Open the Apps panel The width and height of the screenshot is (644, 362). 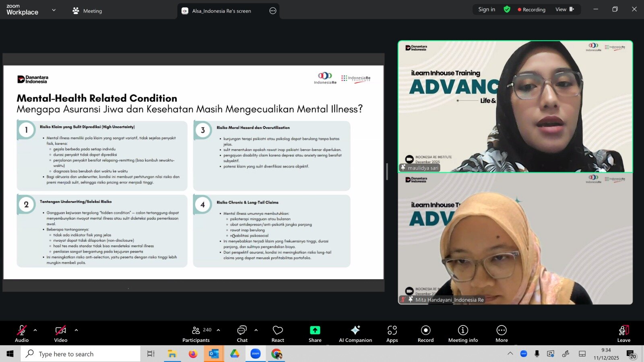pyautogui.click(x=392, y=333)
